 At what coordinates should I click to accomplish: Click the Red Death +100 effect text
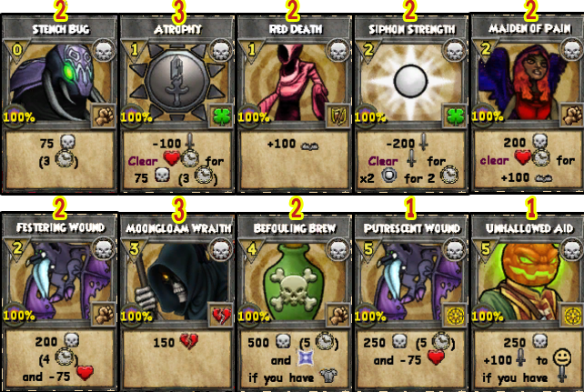click(x=293, y=144)
